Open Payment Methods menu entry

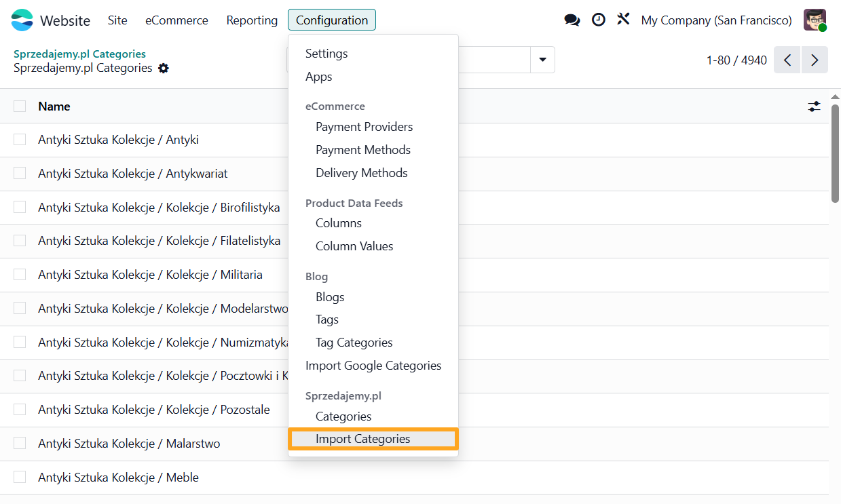373,150
